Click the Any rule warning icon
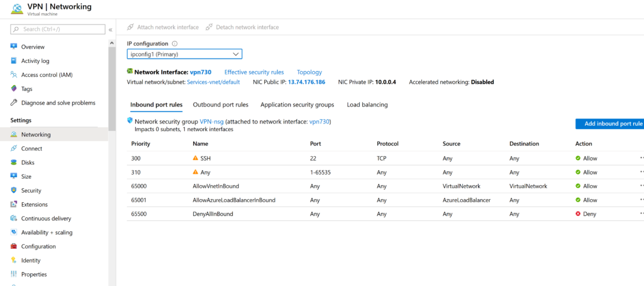644x286 pixels. point(196,172)
